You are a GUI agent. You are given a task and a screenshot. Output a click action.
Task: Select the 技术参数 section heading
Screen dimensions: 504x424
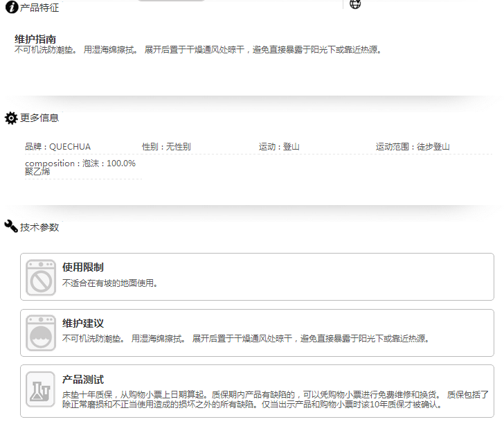[x=39, y=227]
